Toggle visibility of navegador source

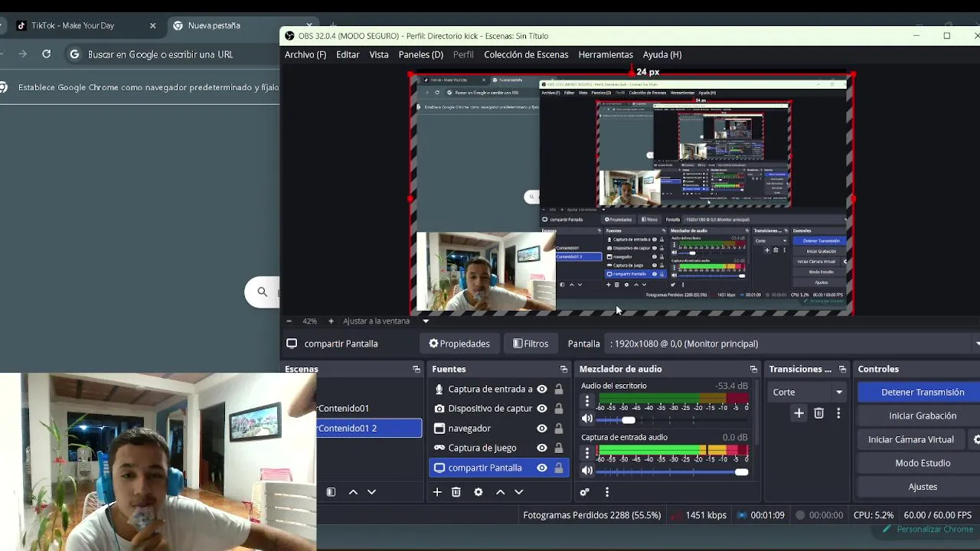pyautogui.click(x=542, y=429)
